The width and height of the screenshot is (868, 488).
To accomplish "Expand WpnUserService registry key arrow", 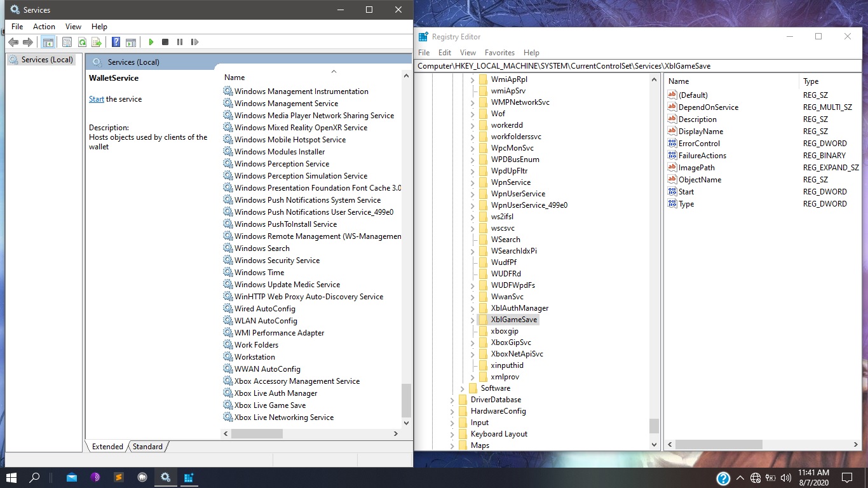I will click(x=472, y=194).
